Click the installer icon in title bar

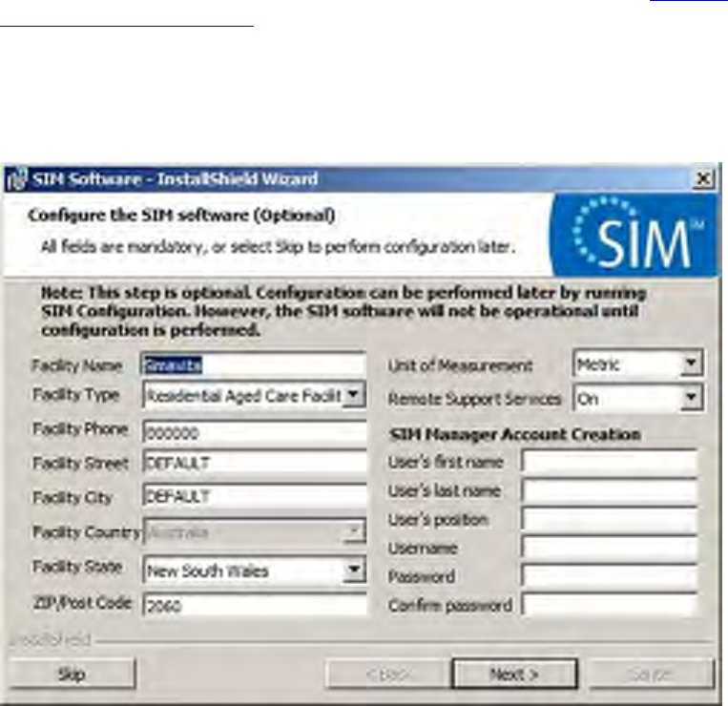17,179
